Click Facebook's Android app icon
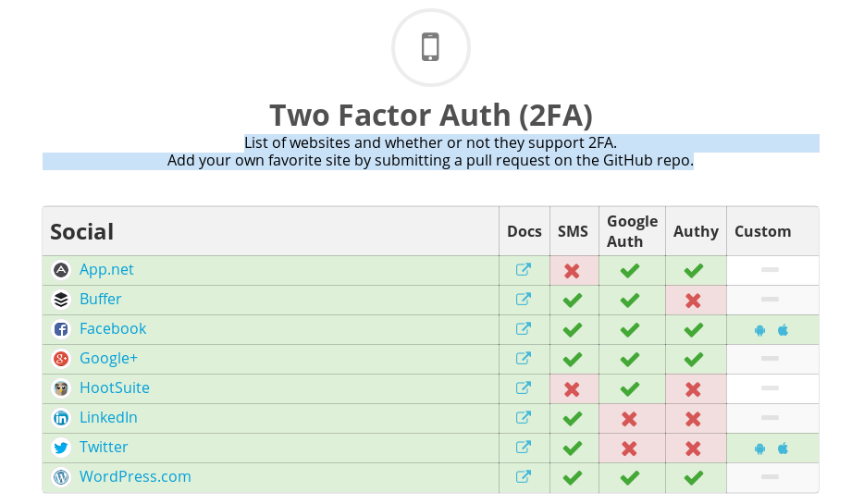864x504 pixels. (759, 330)
